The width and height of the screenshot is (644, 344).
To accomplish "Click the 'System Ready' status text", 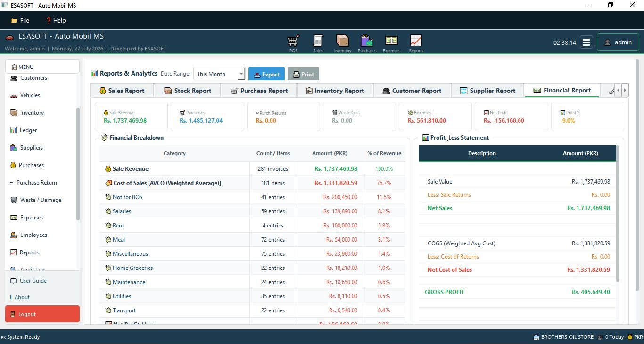I will pos(23,337).
